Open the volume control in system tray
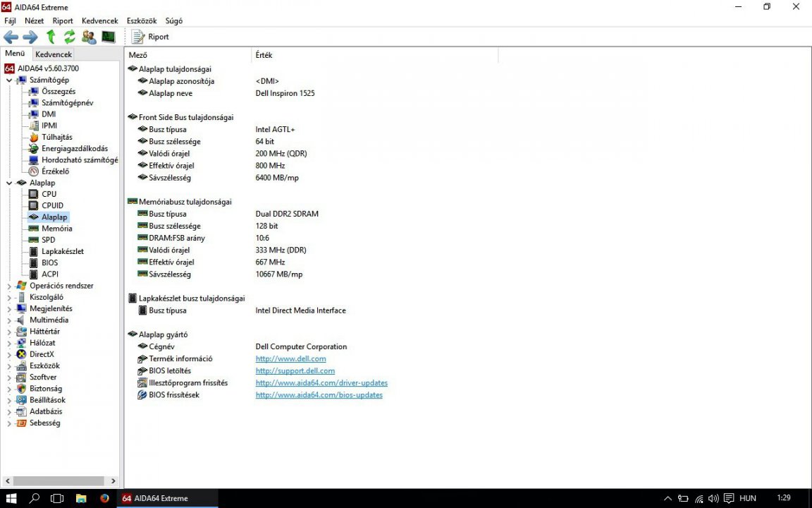The width and height of the screenshot is (812, 508). [x=713, y=499]
